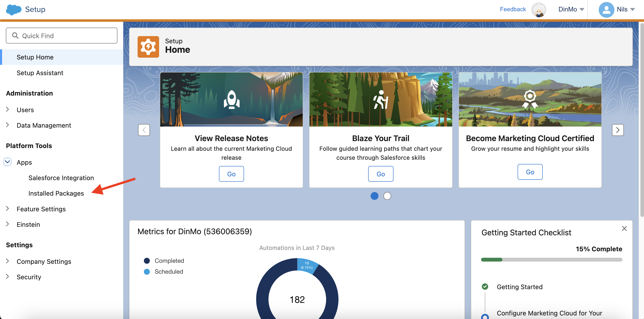Close the Getting Started Checklist panel
Viewport: 644px width, 319px height.
(624, 228)
